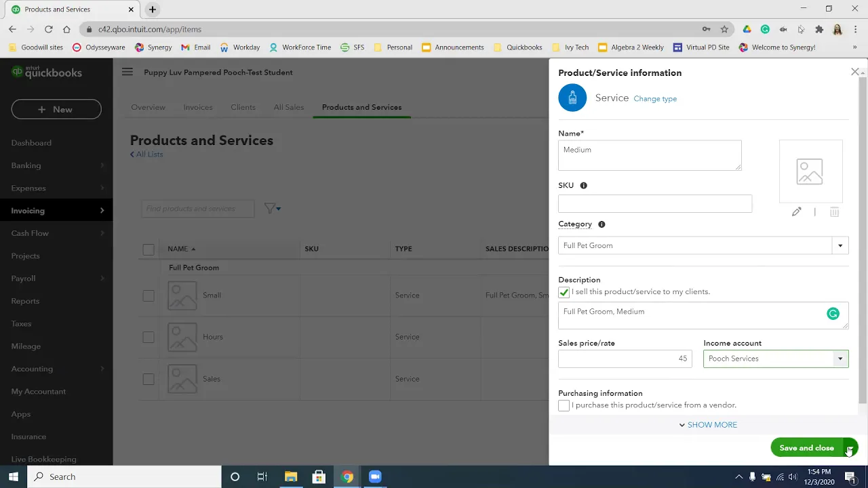Open File Explorer from taskbar
The width and height of the screenshot is (868, 488).
pyautogui.click(x=291, y=476)
